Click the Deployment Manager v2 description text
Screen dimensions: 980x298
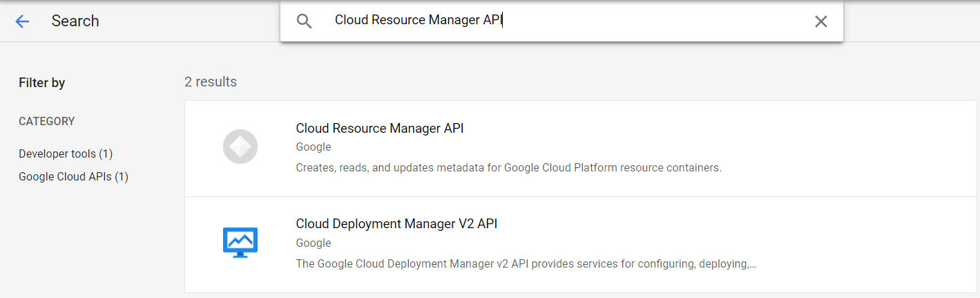click(x=526, y=263)
